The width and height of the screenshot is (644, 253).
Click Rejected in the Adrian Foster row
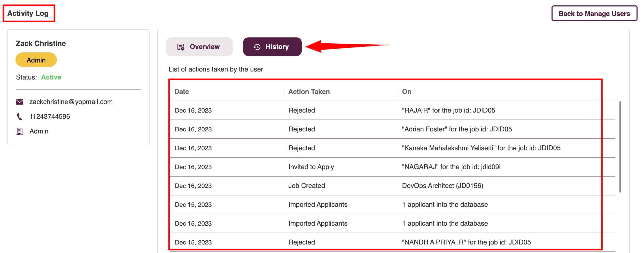[x=301, y=129]
